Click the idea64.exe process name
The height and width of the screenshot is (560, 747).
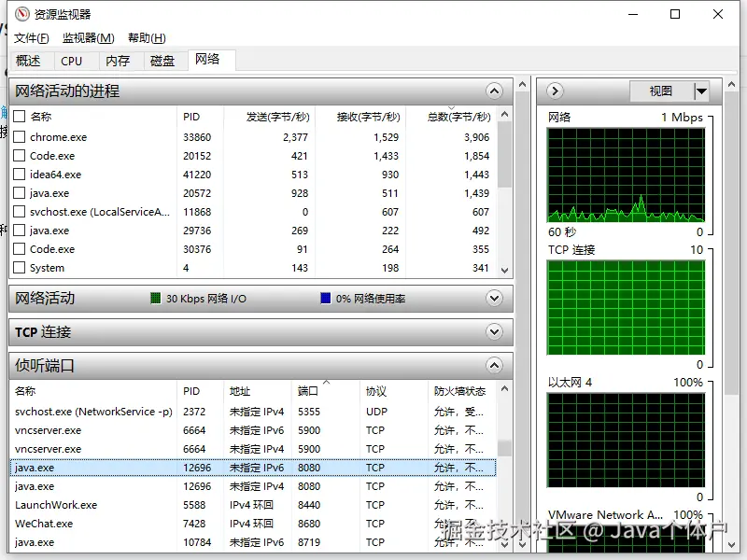pyautogui.click(x=55, y=175)
